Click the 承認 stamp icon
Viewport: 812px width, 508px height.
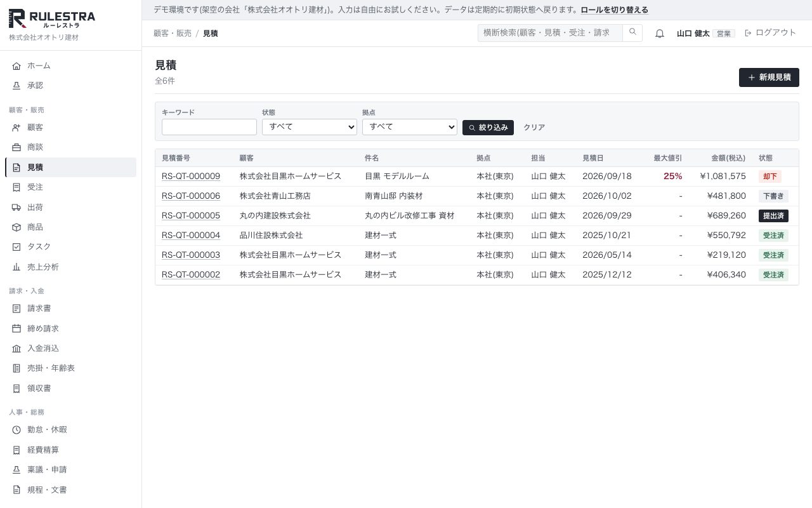(16, 86)
